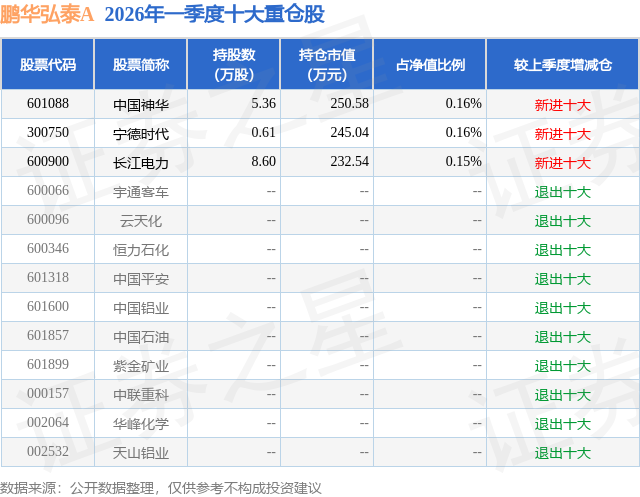Select stock code 601857
The image size is (640, 497).
click(48, 335)
